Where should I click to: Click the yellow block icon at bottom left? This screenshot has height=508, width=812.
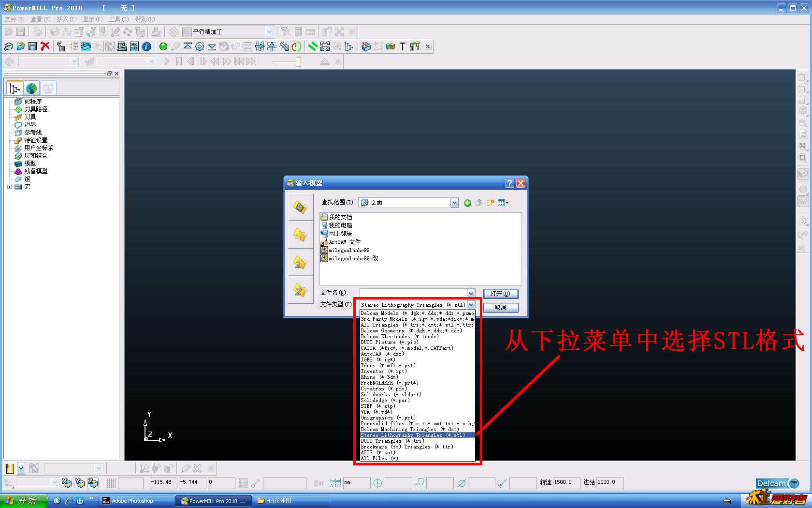[10, 468]
